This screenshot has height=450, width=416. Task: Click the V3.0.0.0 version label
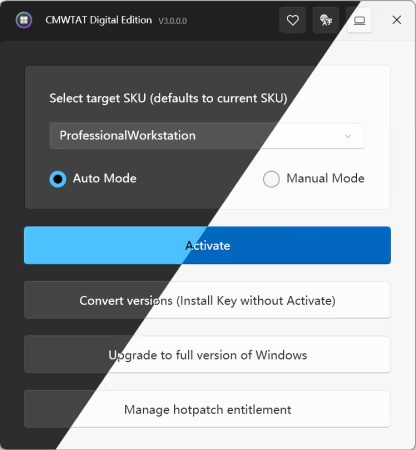tap(173, 21)
